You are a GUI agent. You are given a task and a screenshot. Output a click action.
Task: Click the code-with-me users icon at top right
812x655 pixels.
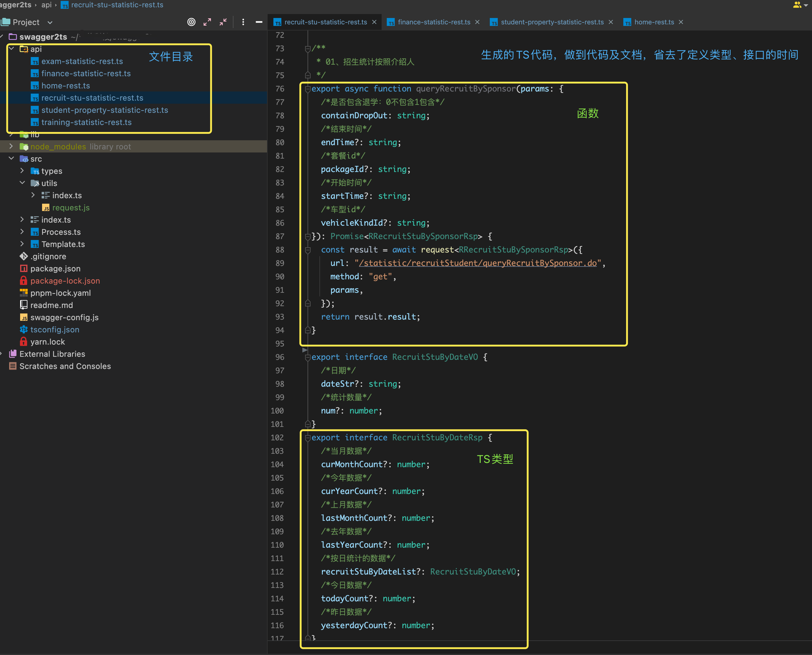[797, 5]
